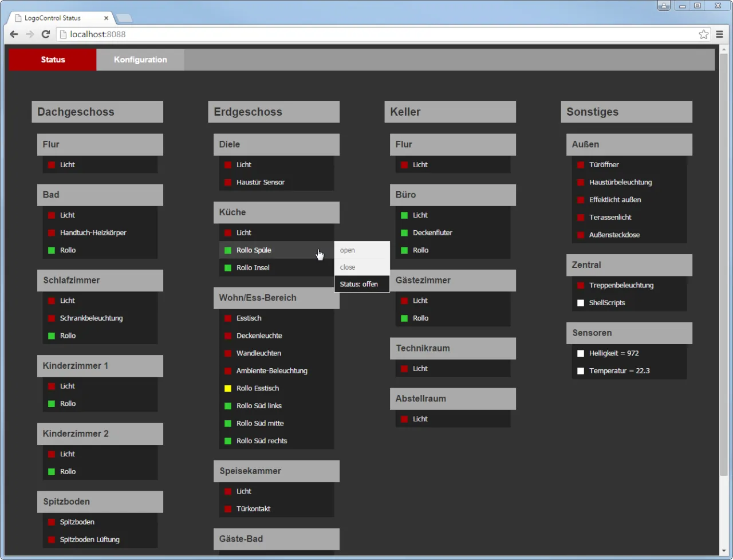Click white indicator next to ShellScripts
Screen dimensions: 733x560
pos(581,303)
